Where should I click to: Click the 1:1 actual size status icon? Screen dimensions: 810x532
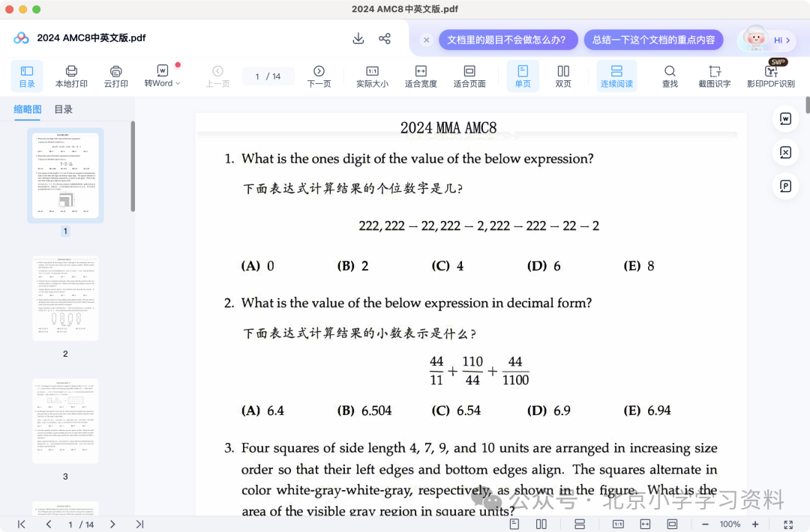click(x=618, y=525)
